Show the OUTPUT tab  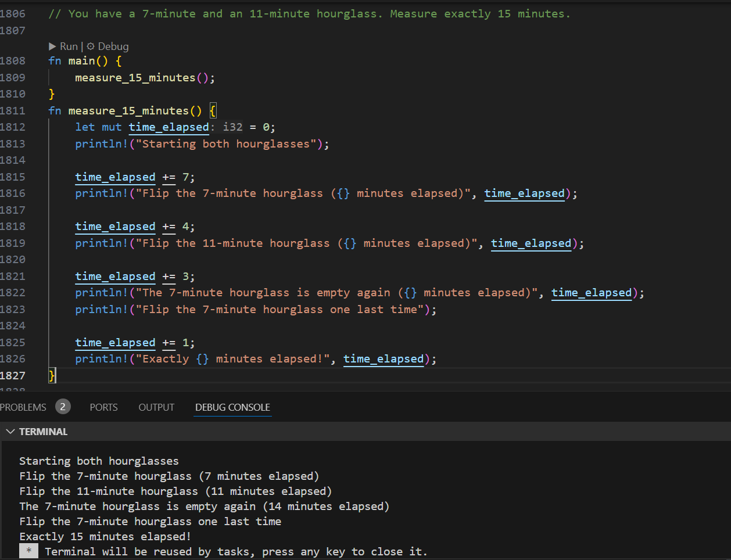(156, 407)
